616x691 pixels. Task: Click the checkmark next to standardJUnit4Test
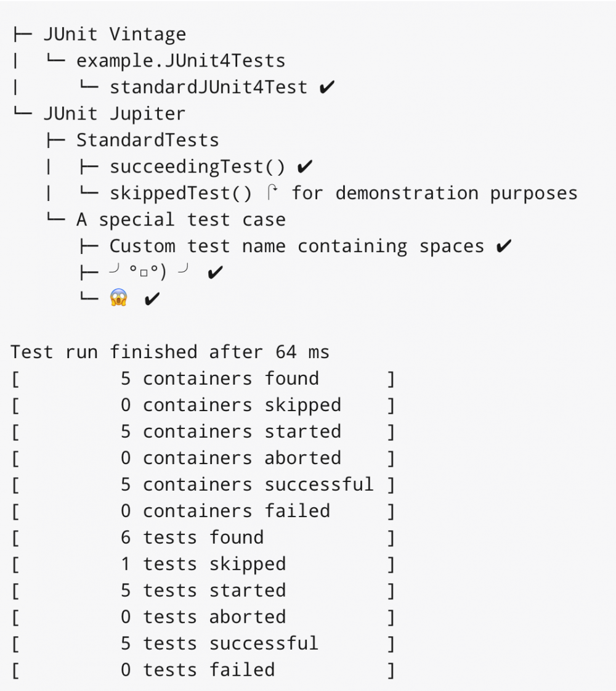tap(327, 88)
